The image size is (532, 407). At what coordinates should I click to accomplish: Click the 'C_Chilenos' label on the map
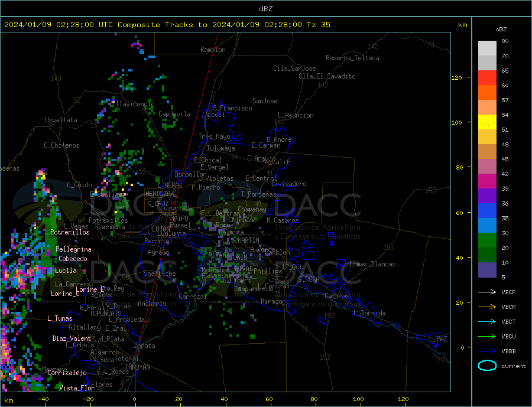click(61, 145)
